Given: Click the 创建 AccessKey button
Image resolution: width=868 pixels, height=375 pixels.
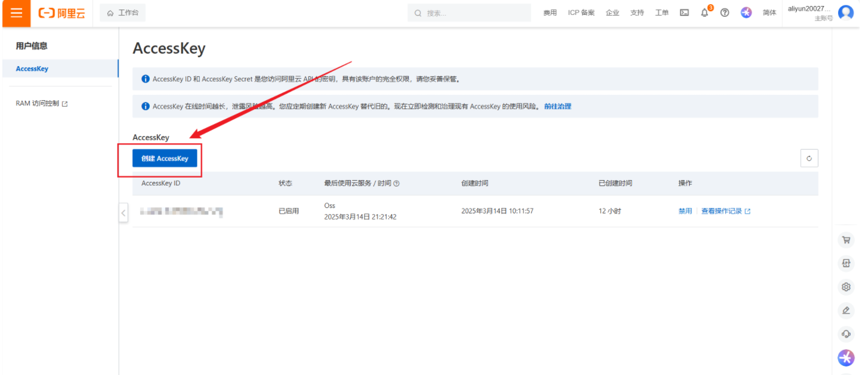Looking at the screenshot, I should 165,159.
